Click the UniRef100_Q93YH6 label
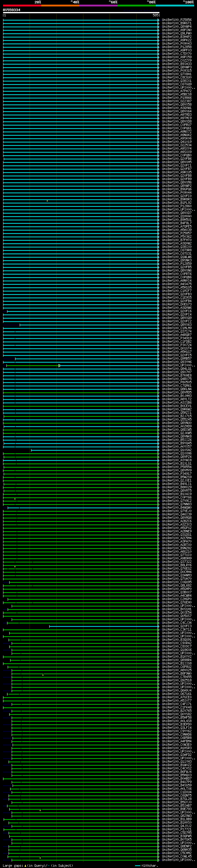This screenshot has width=197, height=868. click(x=177, y=362)
